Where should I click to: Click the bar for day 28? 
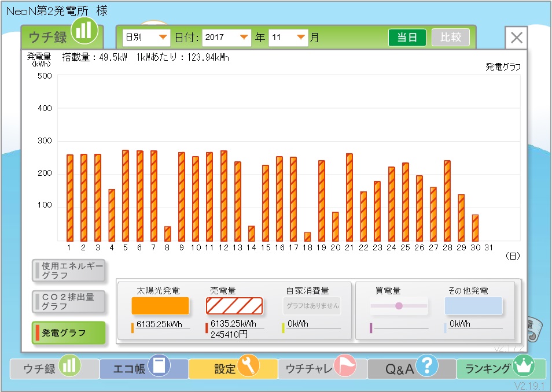tap(447, 201)
